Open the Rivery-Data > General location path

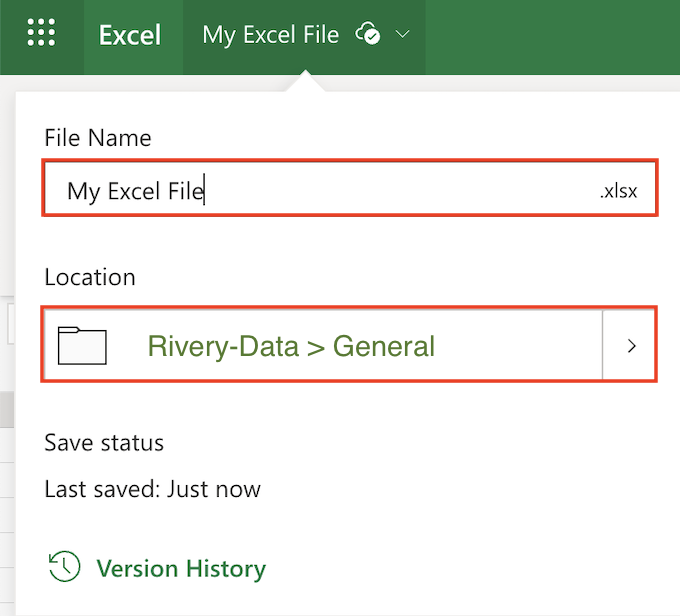291,346
